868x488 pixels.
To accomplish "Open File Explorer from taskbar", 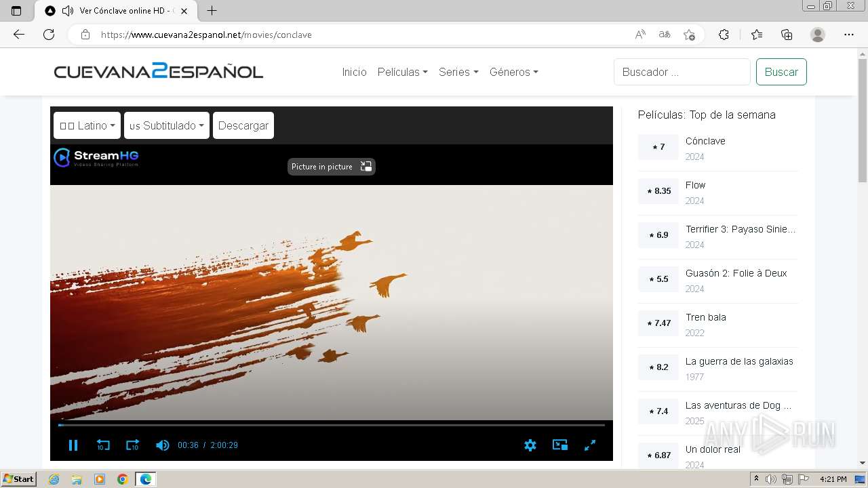I will coord(77,479).
